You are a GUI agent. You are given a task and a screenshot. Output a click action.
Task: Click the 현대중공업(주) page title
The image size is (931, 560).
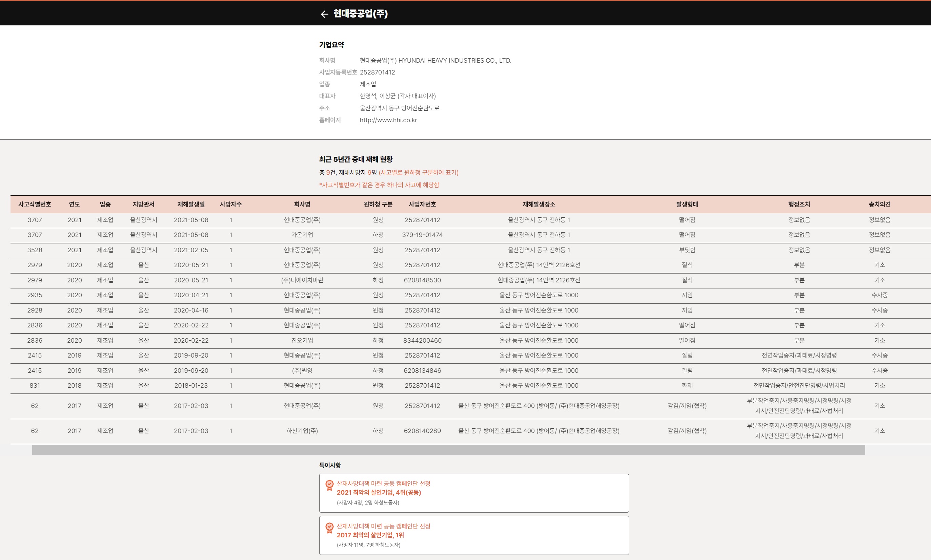360,14
